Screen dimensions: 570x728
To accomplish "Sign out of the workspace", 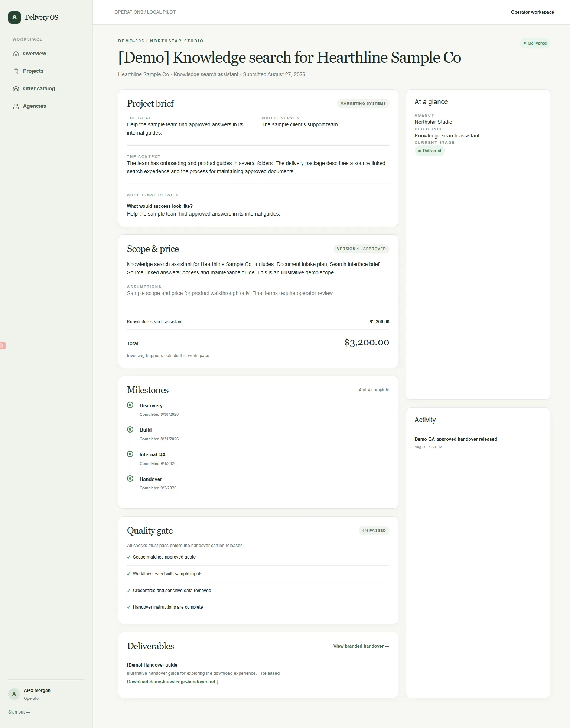I will tap(19, 712).
